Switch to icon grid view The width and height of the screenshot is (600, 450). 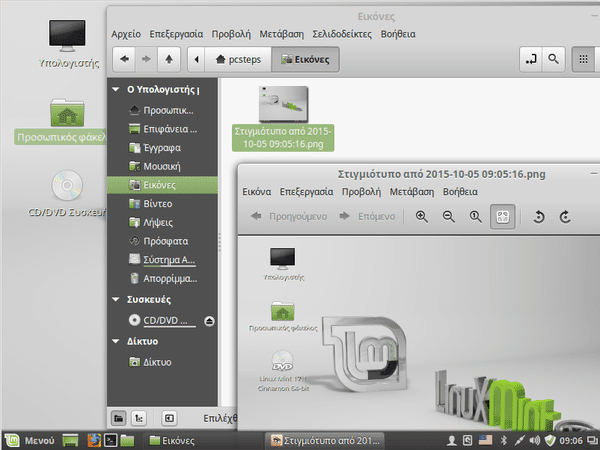pyautogui.click(x=583, y=59)
